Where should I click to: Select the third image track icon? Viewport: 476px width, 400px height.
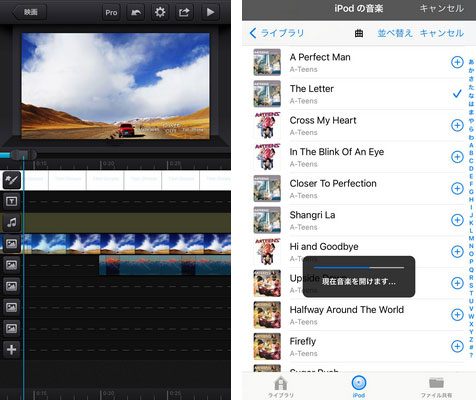[x=12, y=286]
